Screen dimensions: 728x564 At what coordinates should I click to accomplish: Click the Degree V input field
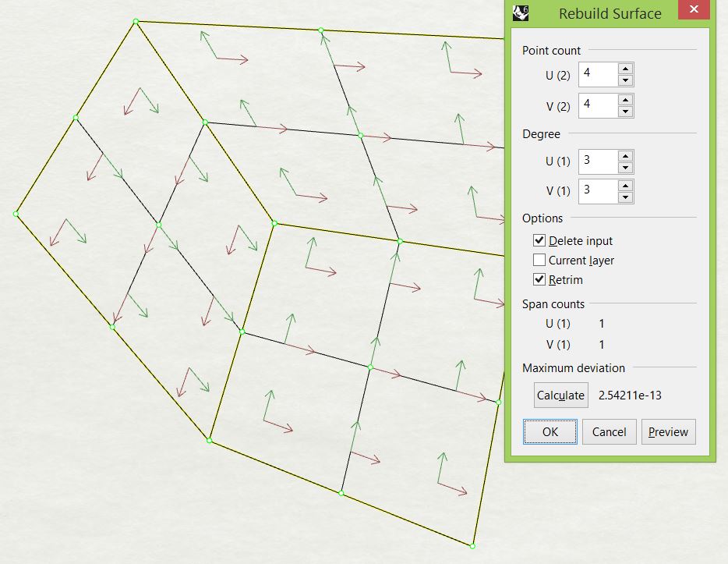coord(599,191)
